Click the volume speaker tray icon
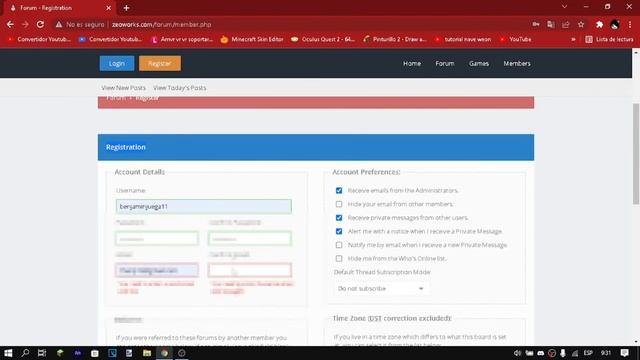640x360 pixels. [518, 353]
